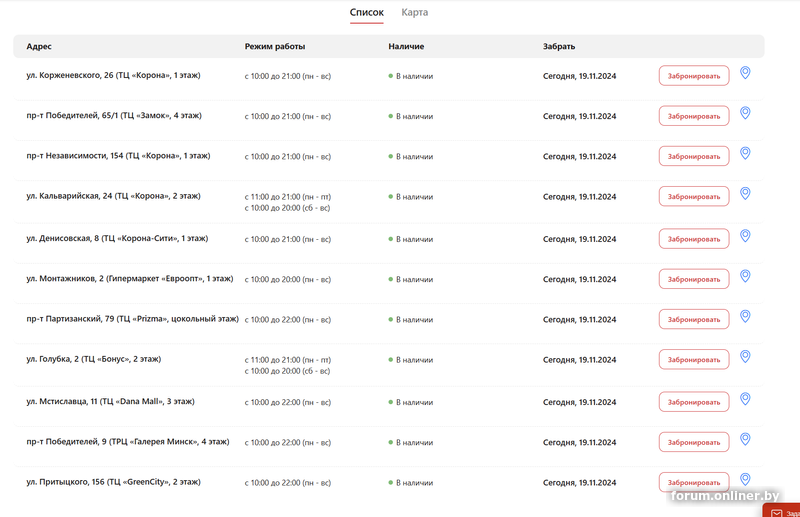Reserve at ул. Притыцкого, 156 GreenCity

point(694,482)
